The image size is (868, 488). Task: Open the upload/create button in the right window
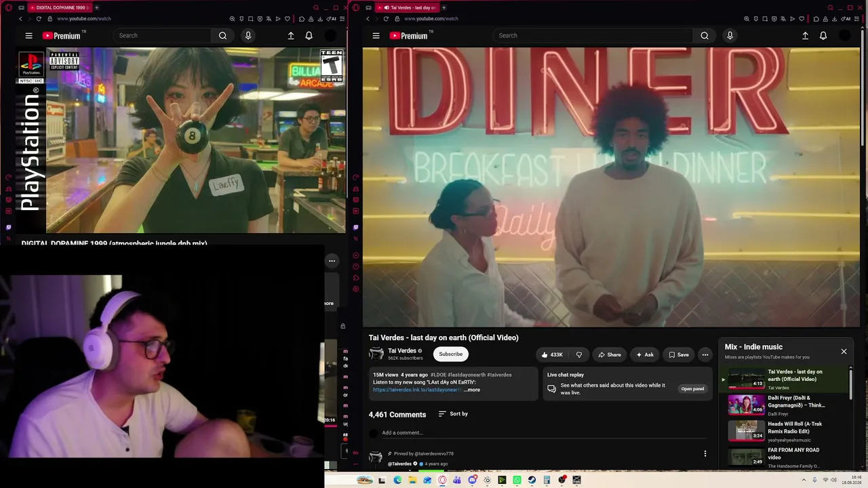(805, 36)
